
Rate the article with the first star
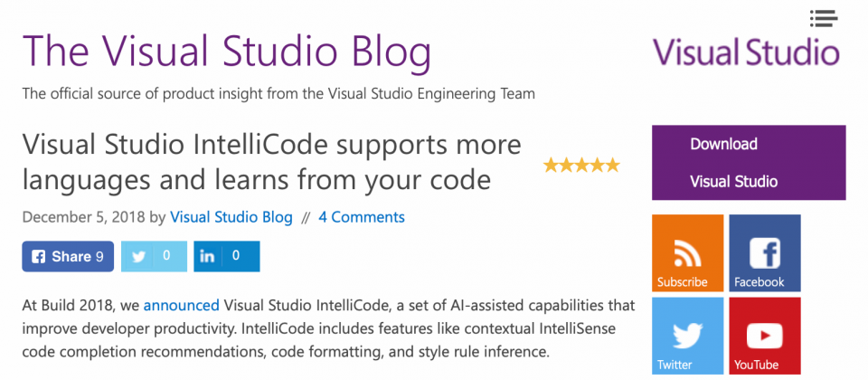(551, 165)
